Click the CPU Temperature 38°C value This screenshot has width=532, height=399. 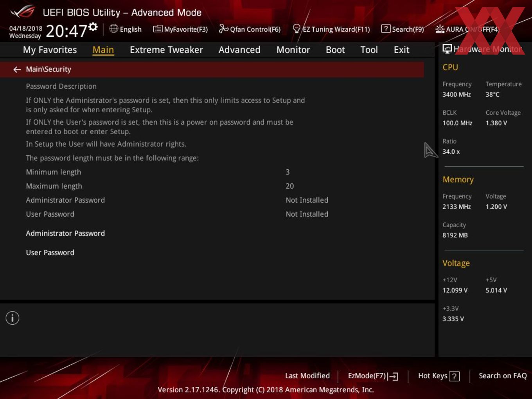click(492, 95)
